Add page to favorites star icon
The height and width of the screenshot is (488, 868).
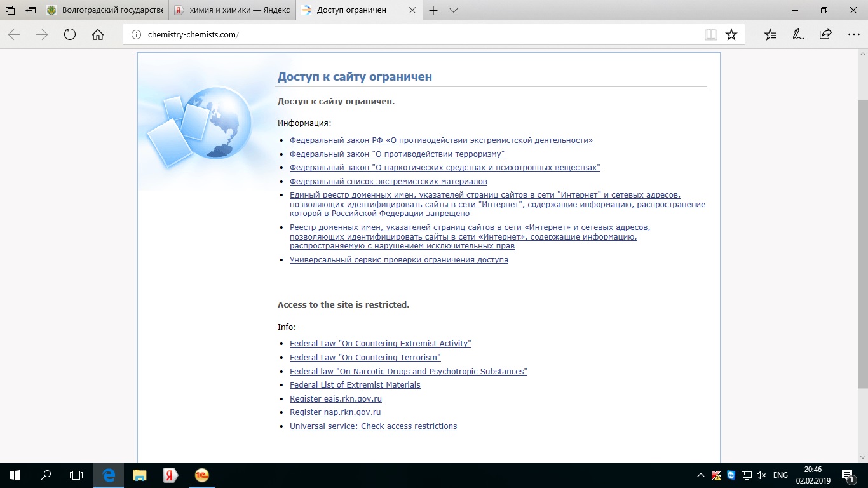pos(731,35)
